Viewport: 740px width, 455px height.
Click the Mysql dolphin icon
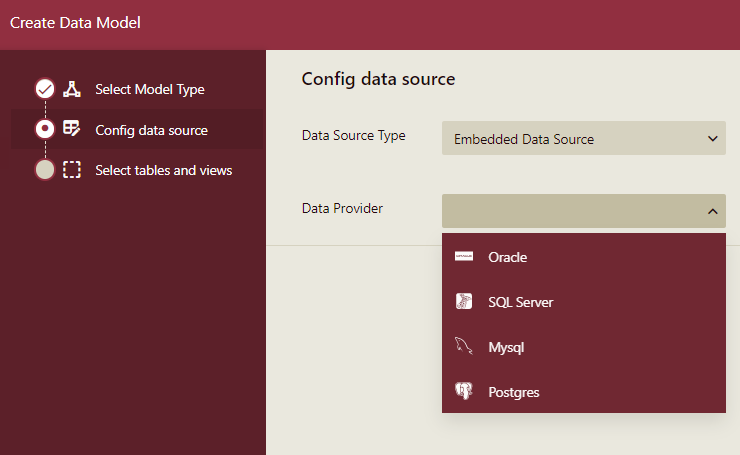463,346
